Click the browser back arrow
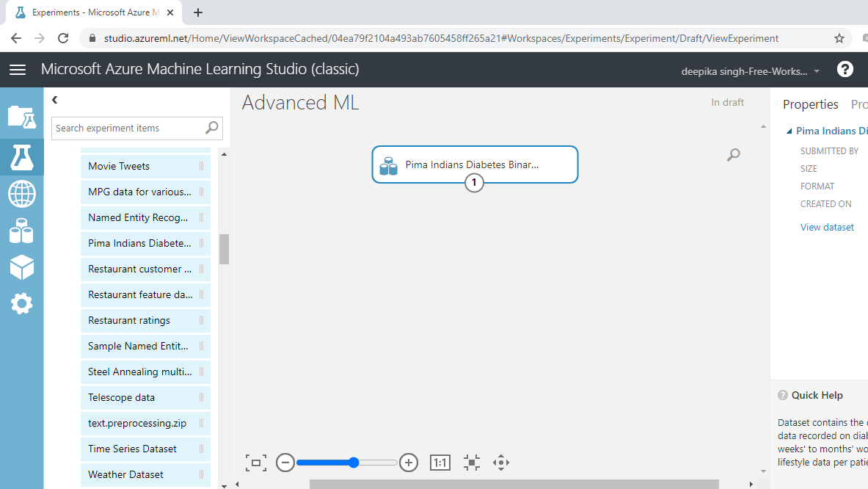Screen dimensions: 868x489 click(x=16, y=38)
